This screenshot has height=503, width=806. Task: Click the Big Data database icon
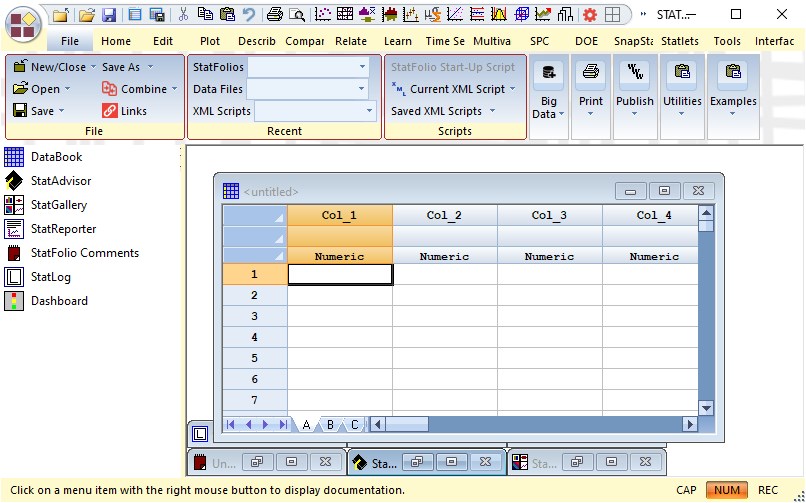pyautogui.click(x=548, y=73)
